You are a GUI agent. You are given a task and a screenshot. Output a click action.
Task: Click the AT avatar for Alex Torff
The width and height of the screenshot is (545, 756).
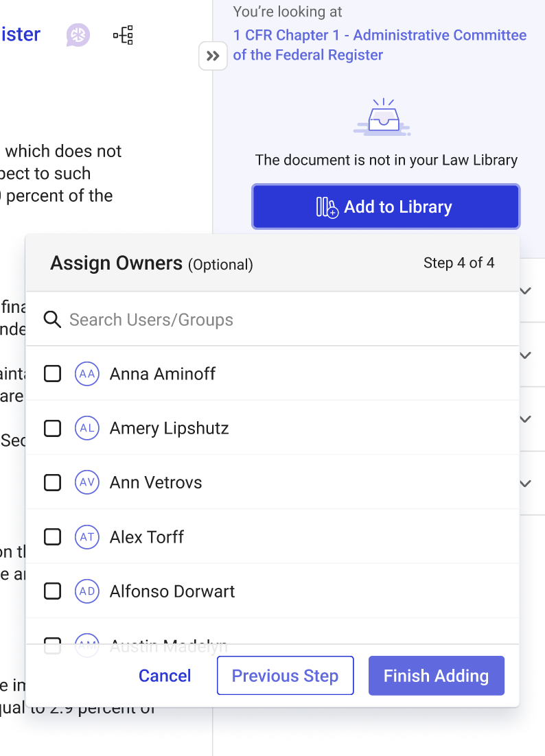87,536
